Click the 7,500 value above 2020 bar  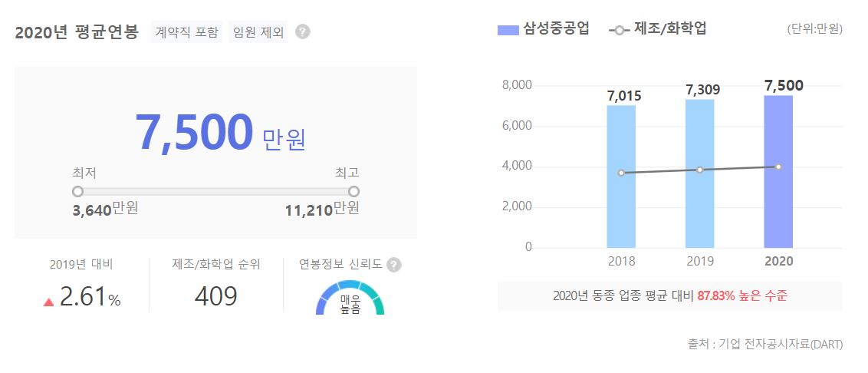(x=784, y=86)
